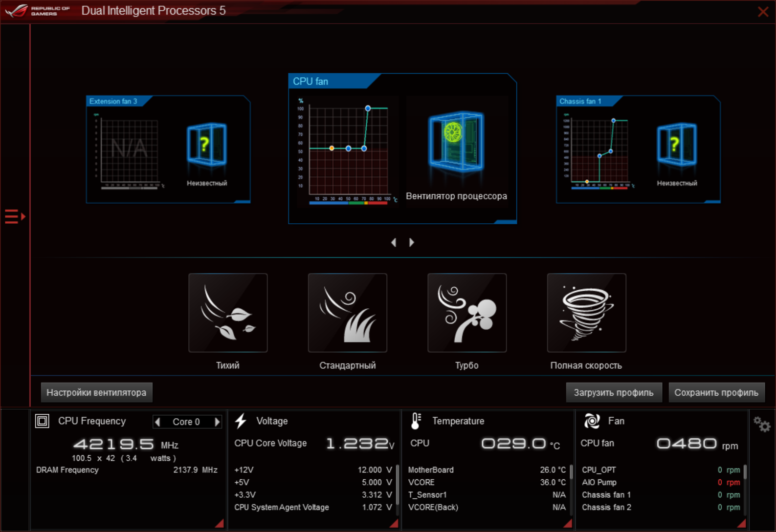776x532 pixels.
Task: Click the VCORE 36.0 °C temperature row
Action: 487,482
